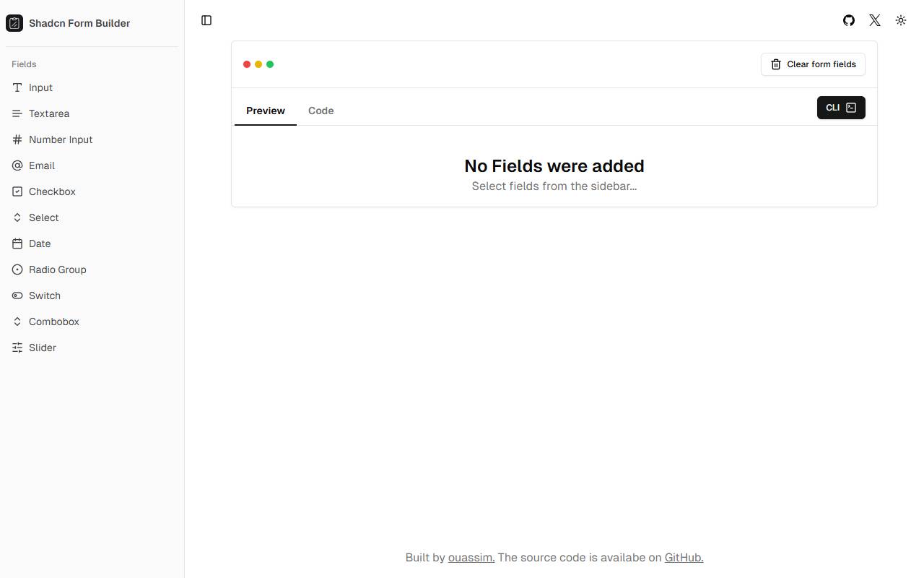Click the Slider field icon
This screenshot has width=924, height=578.
point(17,348)
